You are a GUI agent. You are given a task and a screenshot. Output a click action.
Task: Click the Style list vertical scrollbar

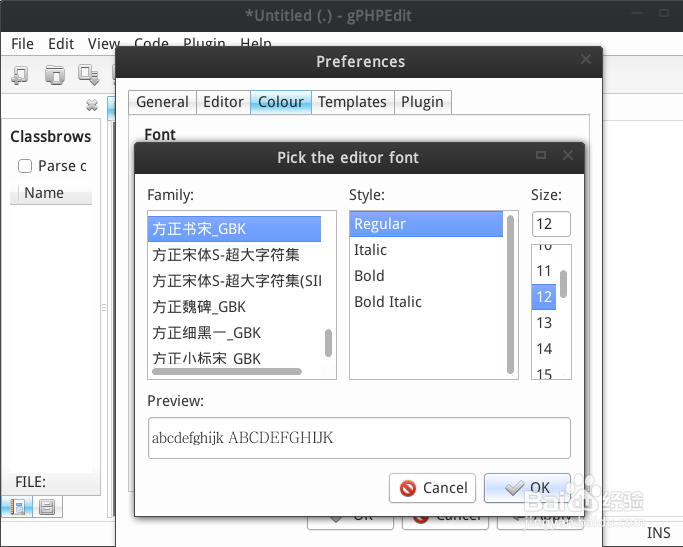click(511, 294)
